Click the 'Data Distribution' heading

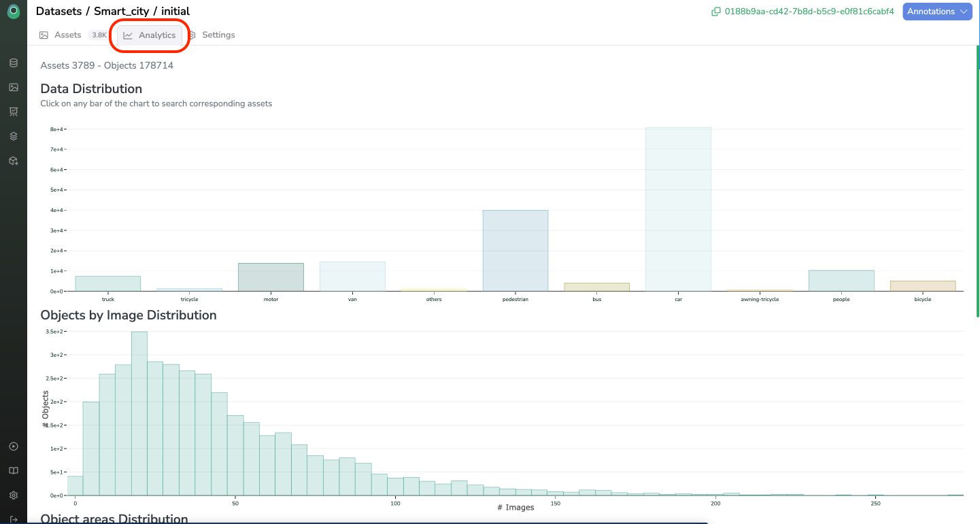[91, 89]
